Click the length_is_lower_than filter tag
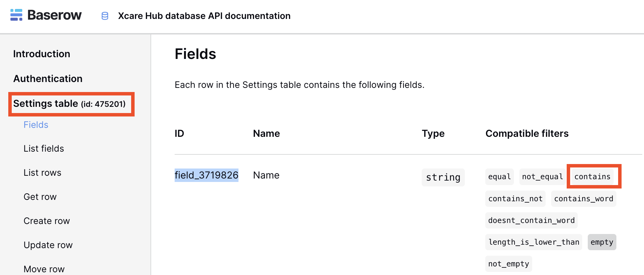Viewport: 644px width, 275px height. click(534, 242)
